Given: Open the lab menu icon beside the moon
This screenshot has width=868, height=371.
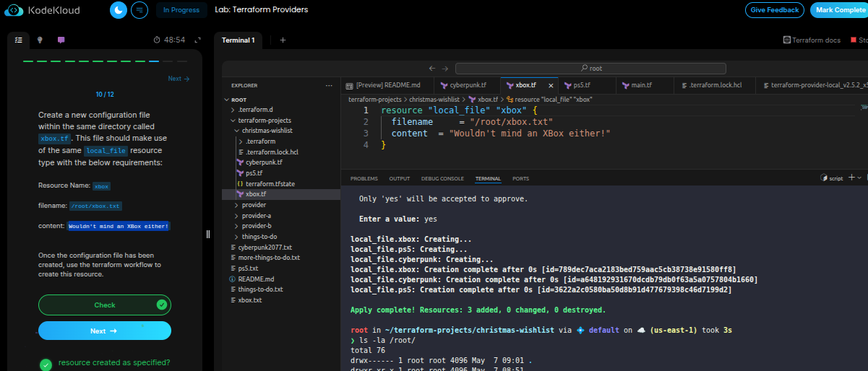Looking at the screenshot, I should coord(139,10).
